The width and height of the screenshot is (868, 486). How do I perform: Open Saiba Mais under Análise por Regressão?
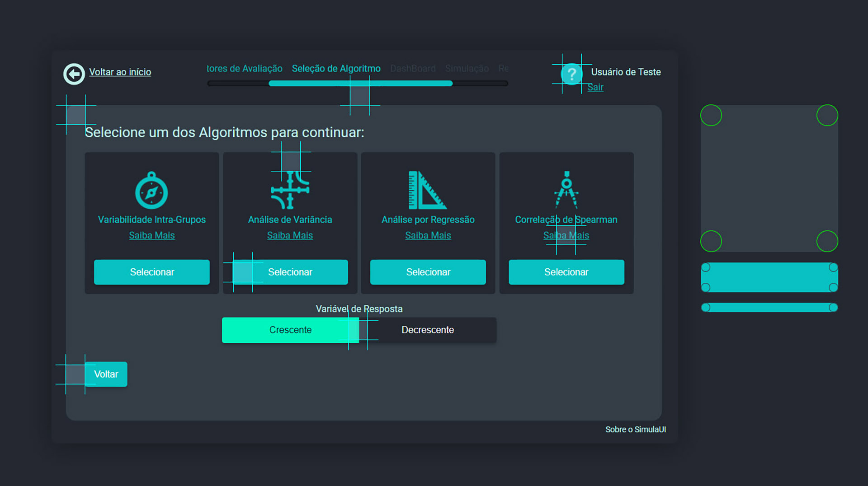[428, 235]
